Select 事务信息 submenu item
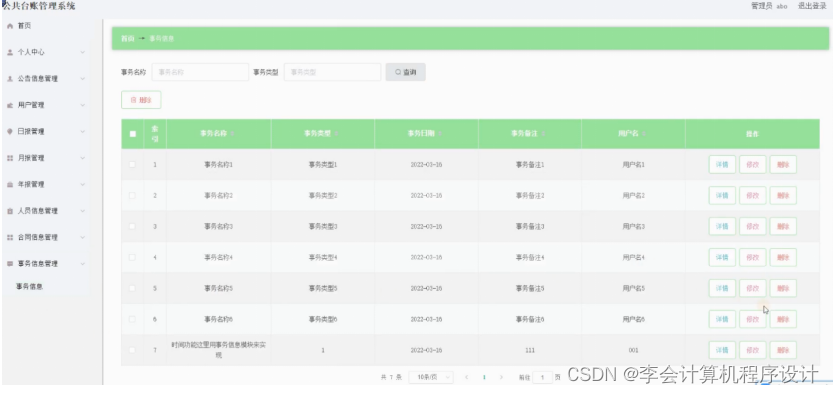834x393 pixels. click(x=30, y=287)
